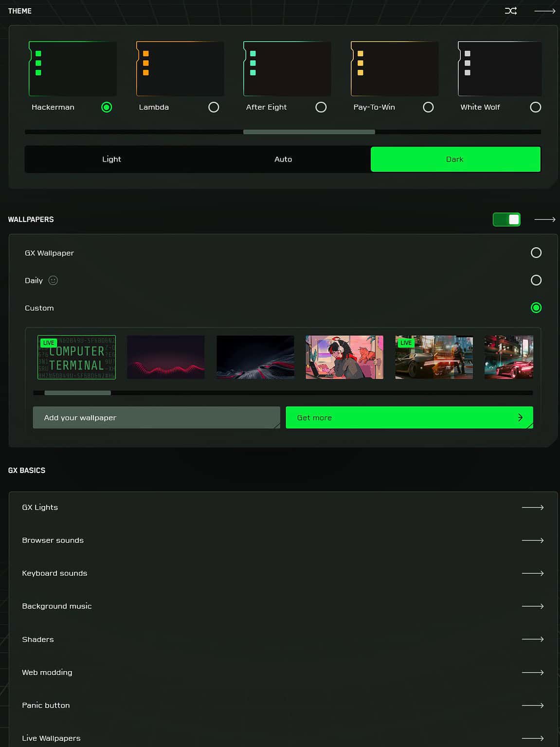
Task: Open Shaders settings
Action: coord(533,639)
